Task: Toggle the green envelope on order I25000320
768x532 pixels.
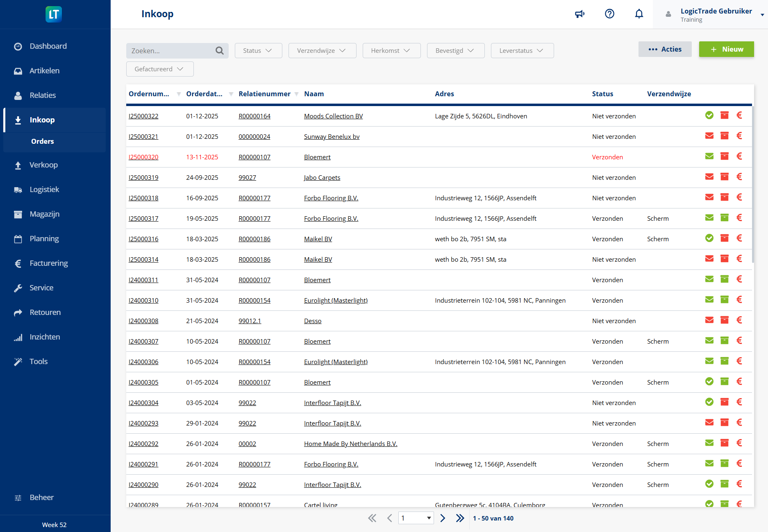Action: point(709,156)
